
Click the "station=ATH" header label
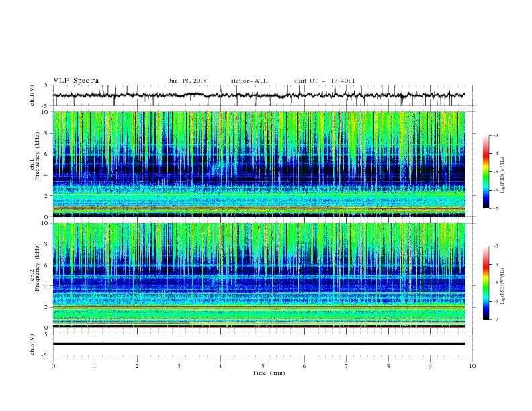249,81
